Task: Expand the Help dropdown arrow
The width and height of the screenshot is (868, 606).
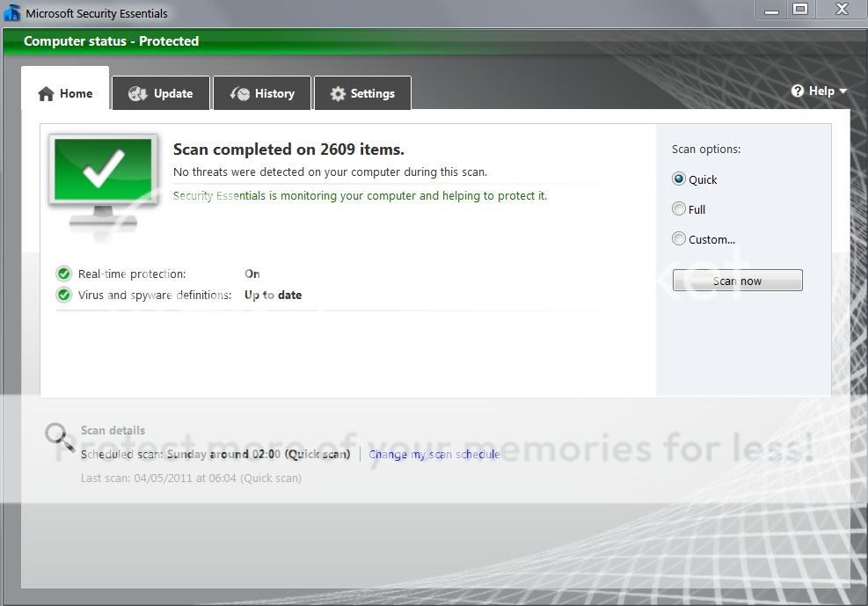Action: coord(843,91)
